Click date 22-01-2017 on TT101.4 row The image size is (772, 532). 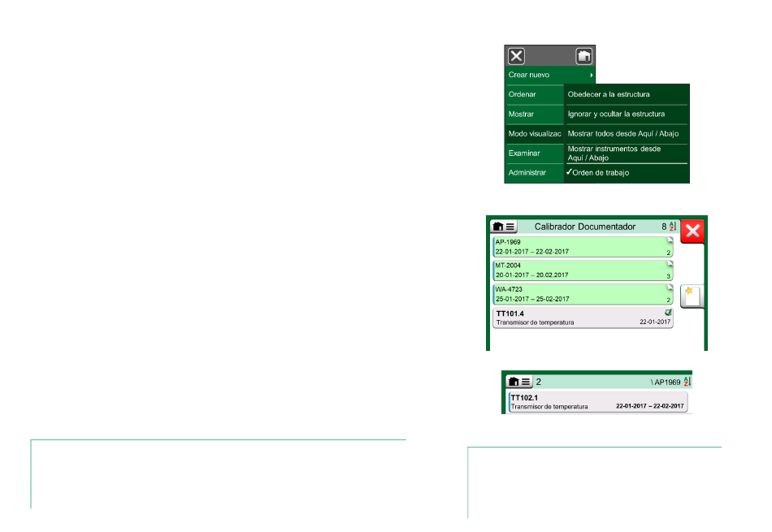tap(655, 322)
